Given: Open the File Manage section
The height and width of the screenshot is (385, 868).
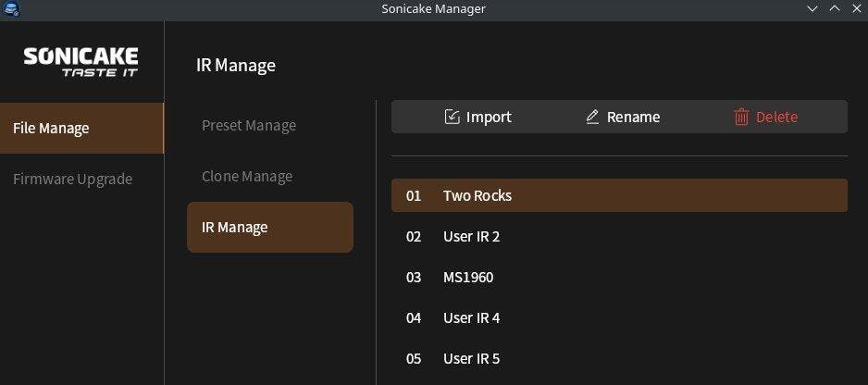Looking at the screenshot, I should pyautogui.click(x=81, y=128).
